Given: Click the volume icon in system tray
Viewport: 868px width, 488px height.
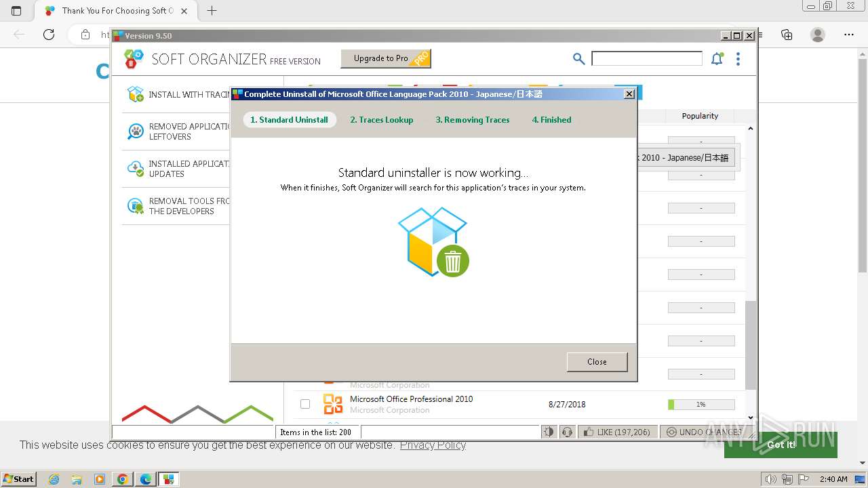Looking at the screenshot, I should coord(770,479).
